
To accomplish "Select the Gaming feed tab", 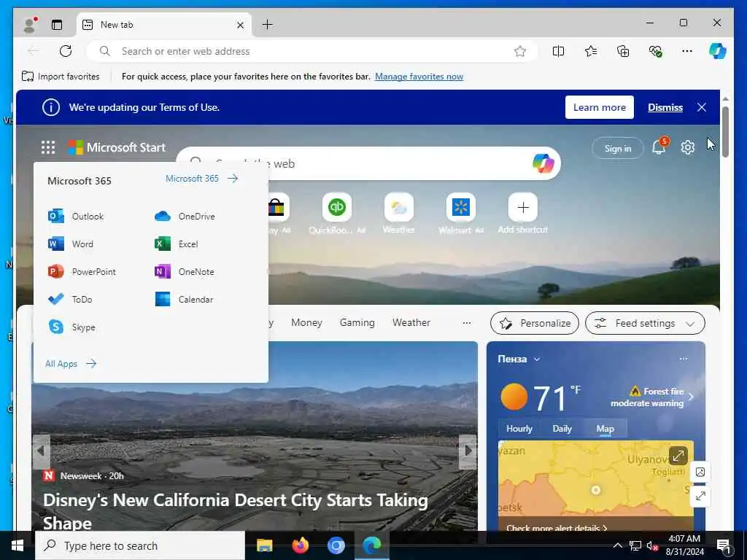I will tap(357, 323).
